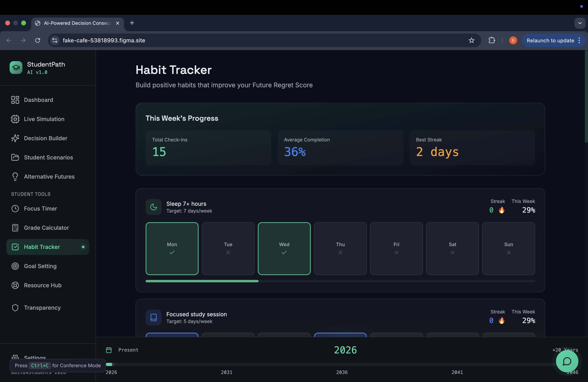Click the Relaunch to update button
The height and width of the screenshot is (382, 588).
550,41
